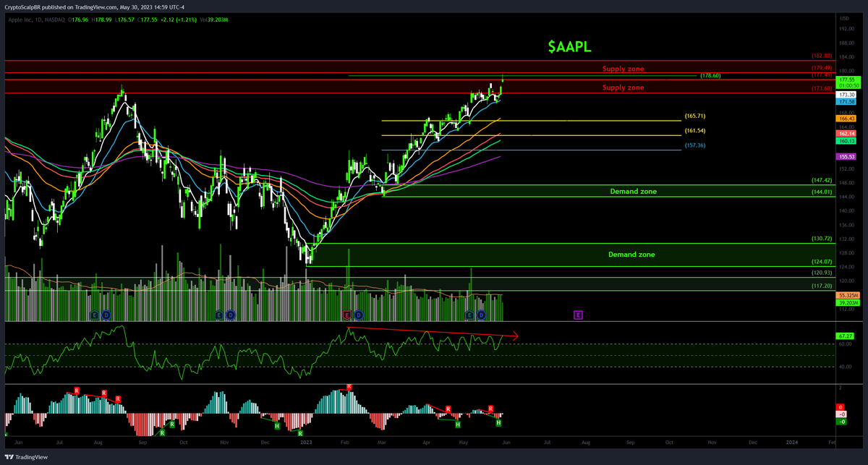Click the green H divergence label near June 2023
Image resolution: width=868 pixels, height=465 pixels.
point(499,422)
